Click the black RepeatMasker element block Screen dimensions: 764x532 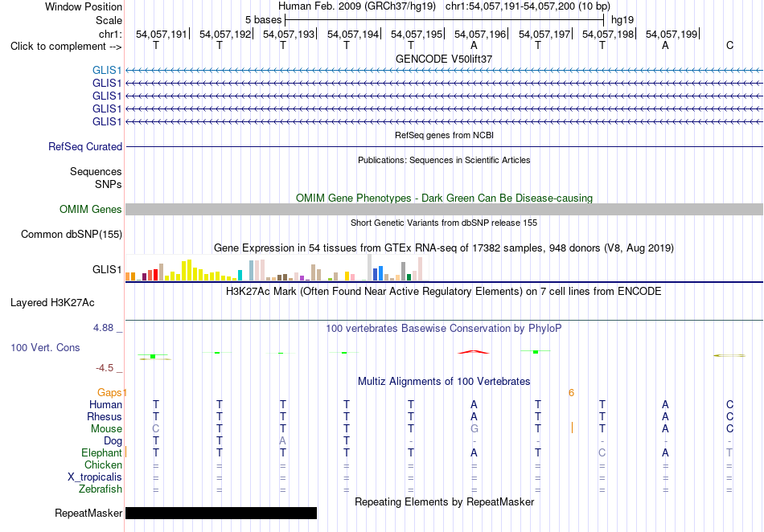pos(221,513)
